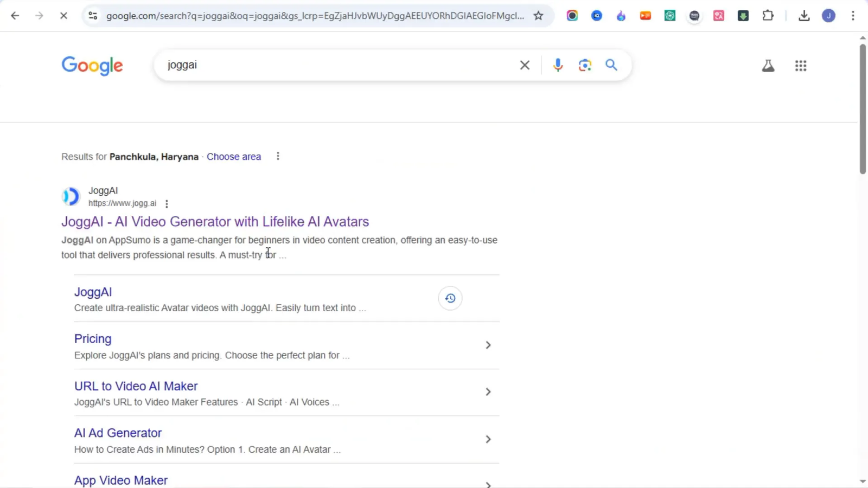This screenshot has width=868, height=488.
Task: Open the green ChatGPT extension
Action: pos(670,16)
